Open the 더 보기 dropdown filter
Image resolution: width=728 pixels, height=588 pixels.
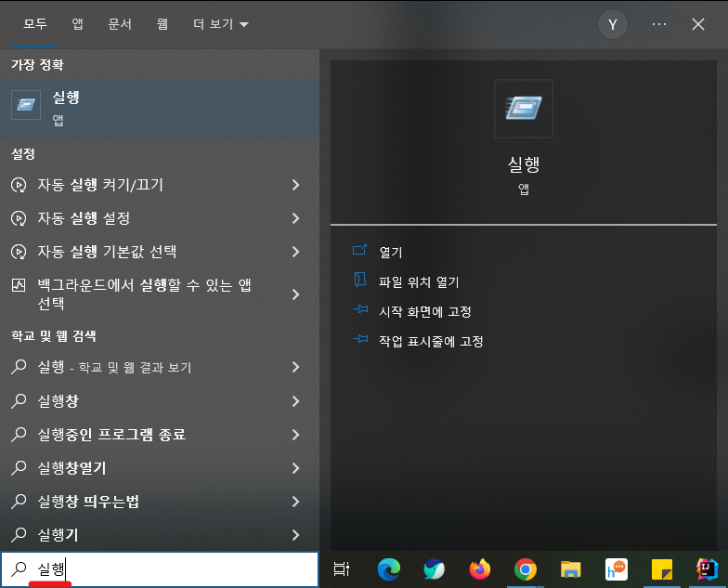221,24
